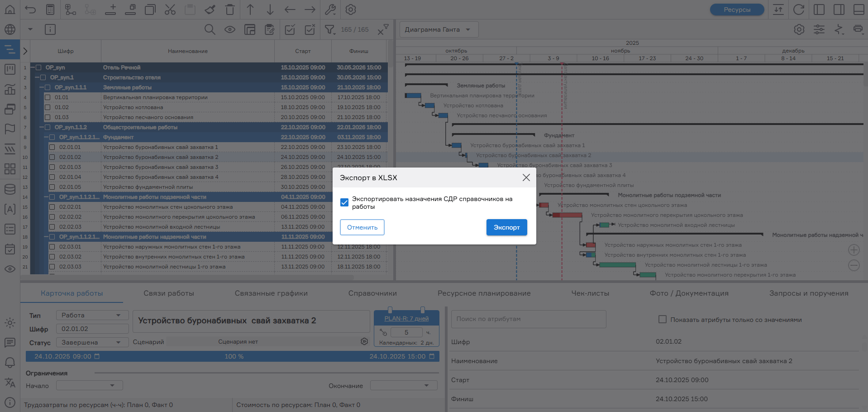Collapse the OP_syn.1.1.1 Земляные работы group
The image size is (868, 412).
click(x=42, y=87)
